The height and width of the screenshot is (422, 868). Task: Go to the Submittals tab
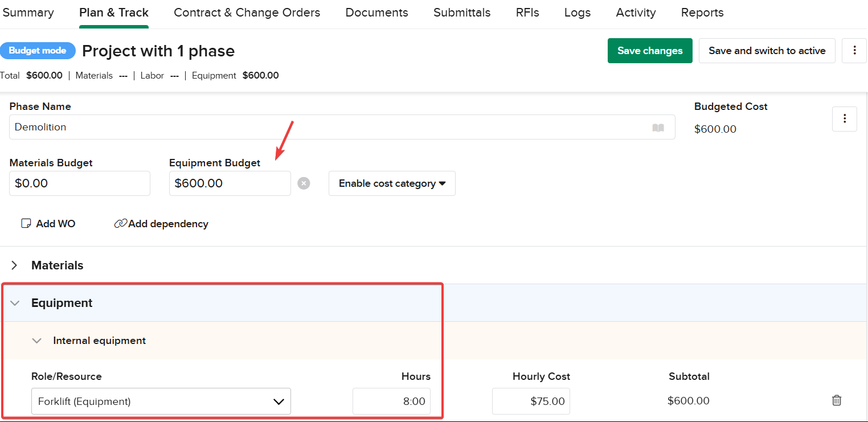[x=461, y=13]
